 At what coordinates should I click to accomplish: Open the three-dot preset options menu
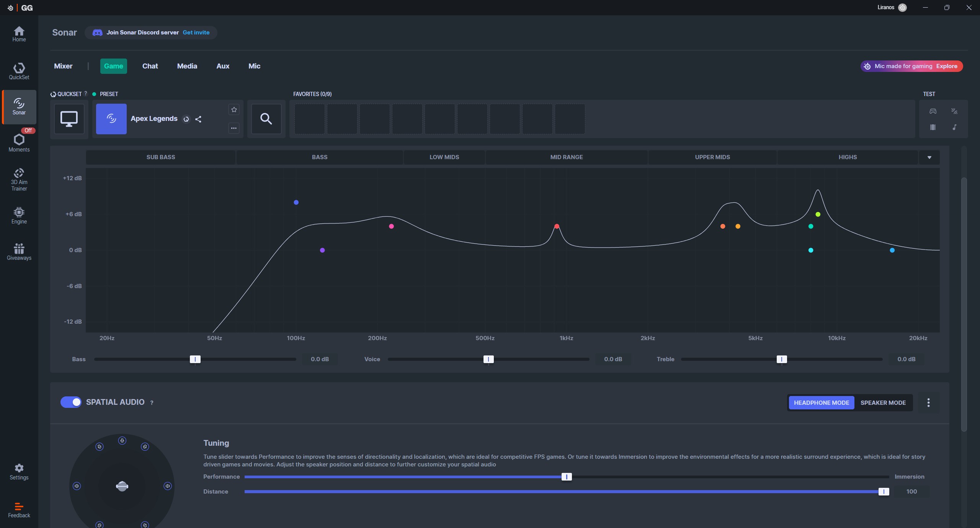click(x=234, y=128)
